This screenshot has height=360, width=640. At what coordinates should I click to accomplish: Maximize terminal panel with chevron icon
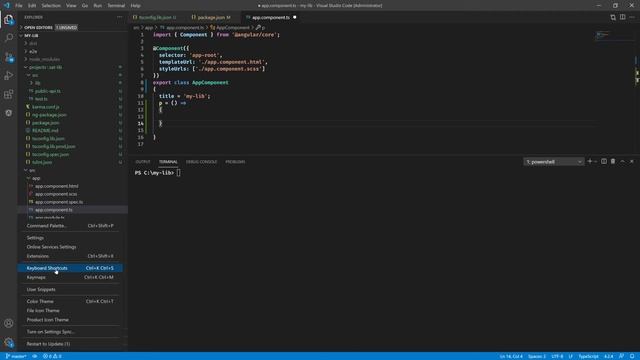[x=622, y=162]
